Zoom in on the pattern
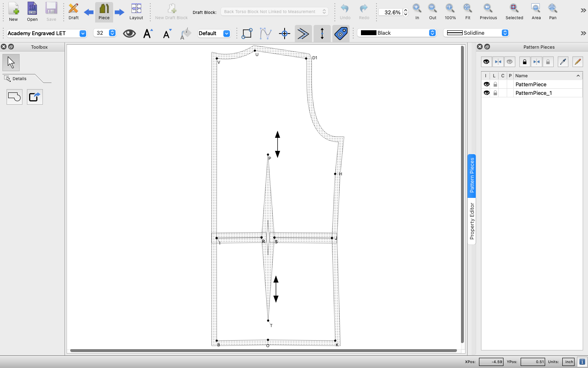 point(417,12)
